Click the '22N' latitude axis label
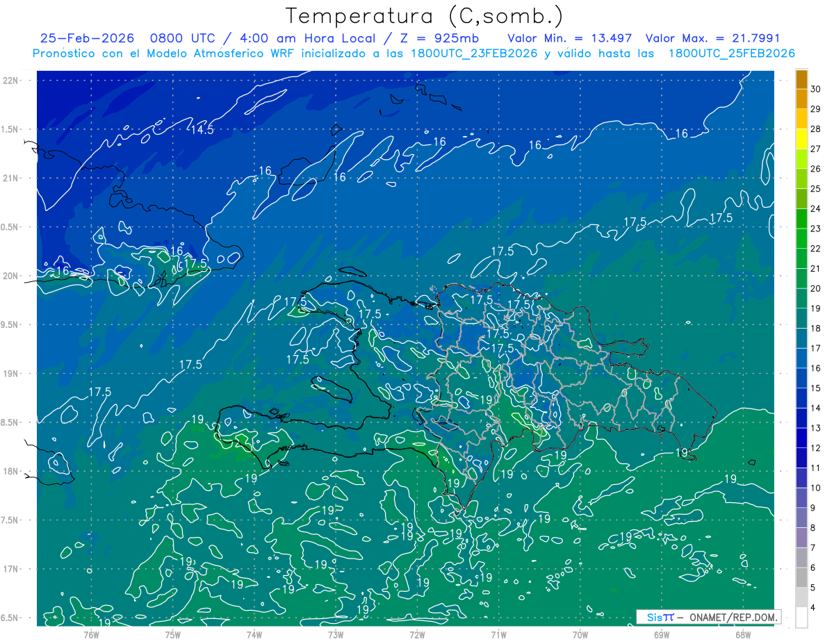The height and width of the screenshot is (644, 834). coord(11,80)
